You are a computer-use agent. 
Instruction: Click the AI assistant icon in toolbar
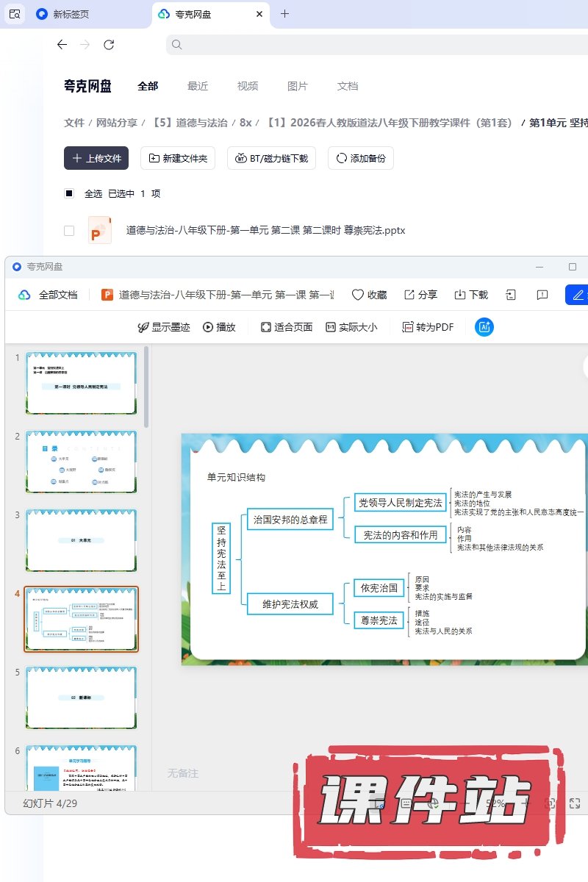484,327
